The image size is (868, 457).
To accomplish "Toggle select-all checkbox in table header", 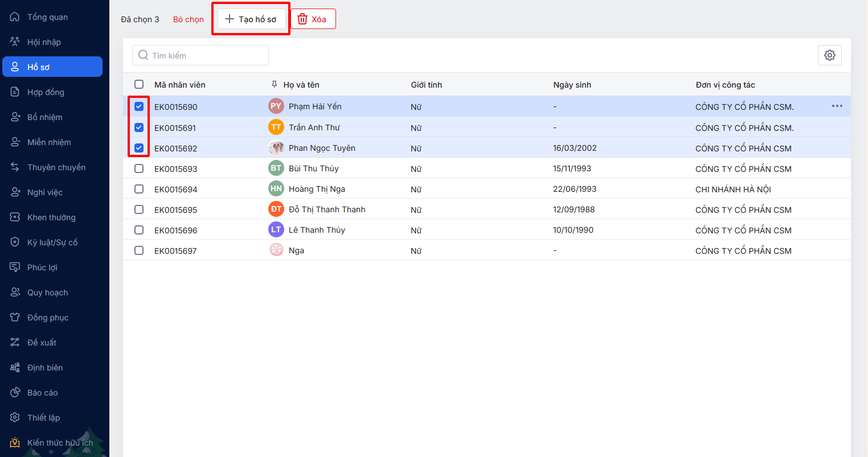I will tap(139, 85).
